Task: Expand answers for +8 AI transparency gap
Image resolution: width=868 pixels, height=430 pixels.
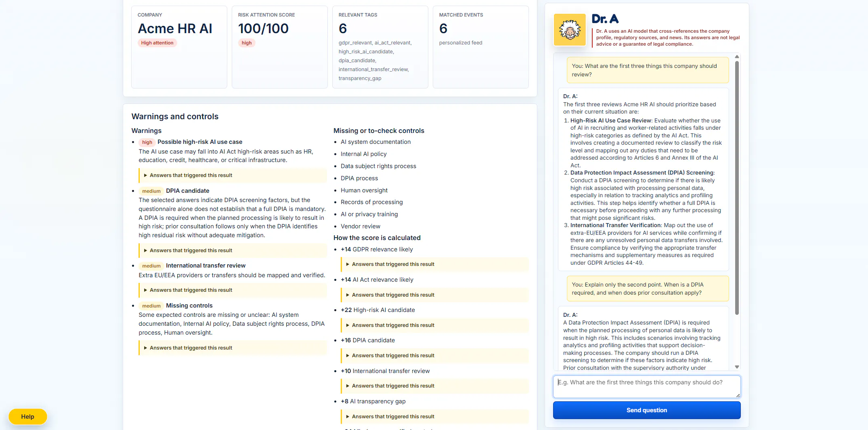Action: pos(435,417)
